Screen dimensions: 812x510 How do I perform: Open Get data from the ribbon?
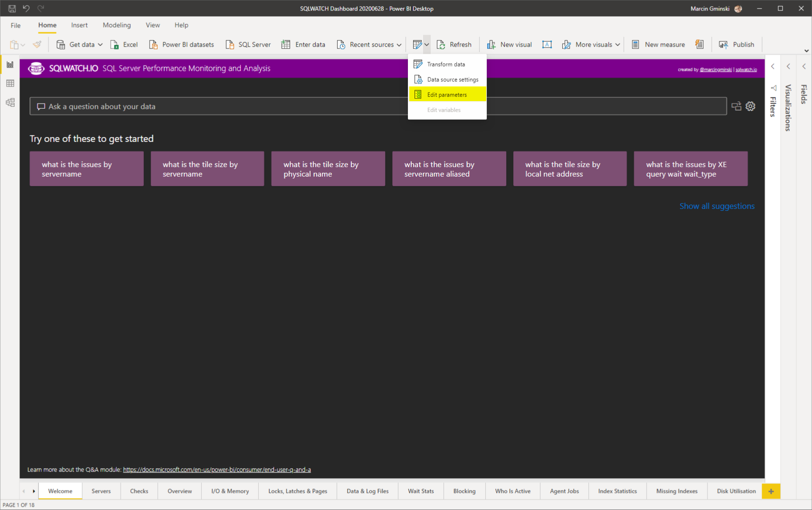tap(76, 45)
